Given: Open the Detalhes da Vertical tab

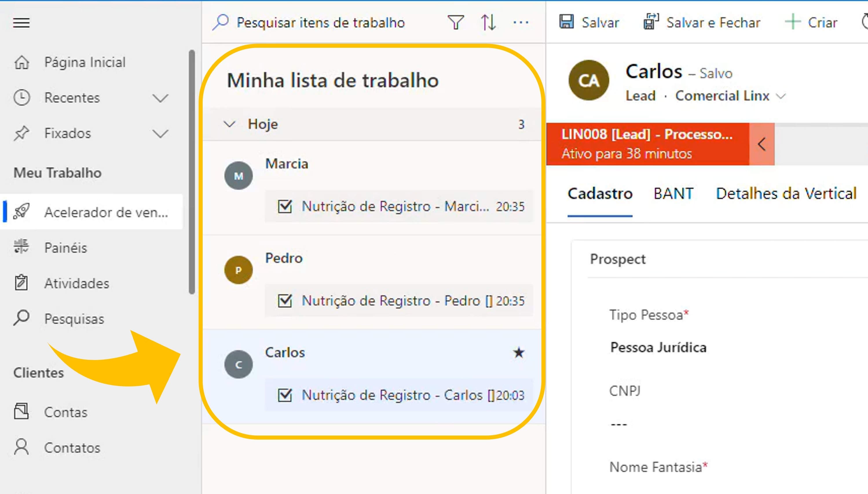Looking at the screenshot, I should (786, 193).
